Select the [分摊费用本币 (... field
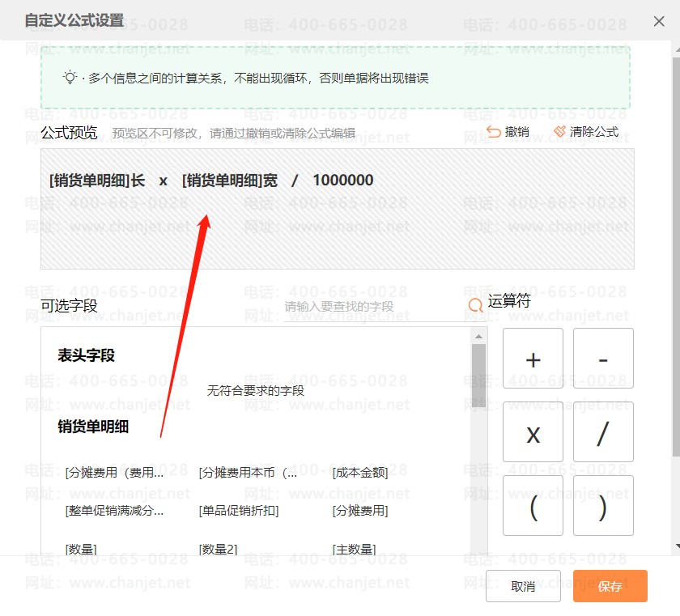The width and height of the screenshot is (680, 616). point(248,473)
